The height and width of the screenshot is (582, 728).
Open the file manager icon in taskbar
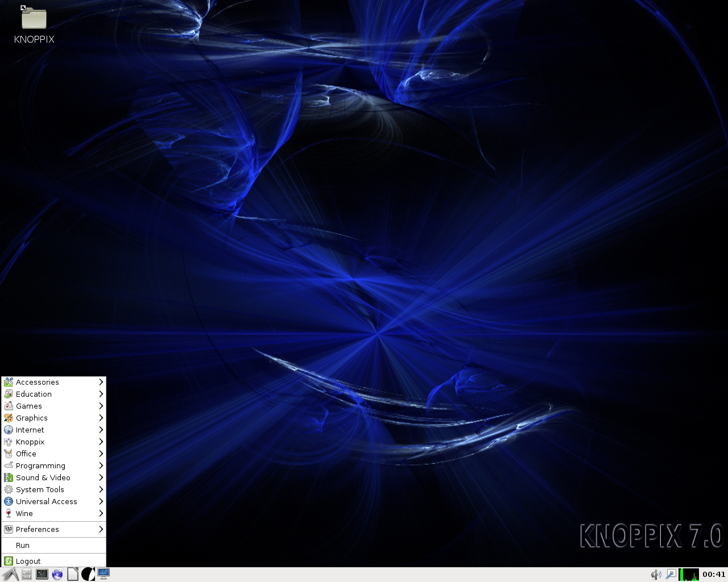(27, 575)
